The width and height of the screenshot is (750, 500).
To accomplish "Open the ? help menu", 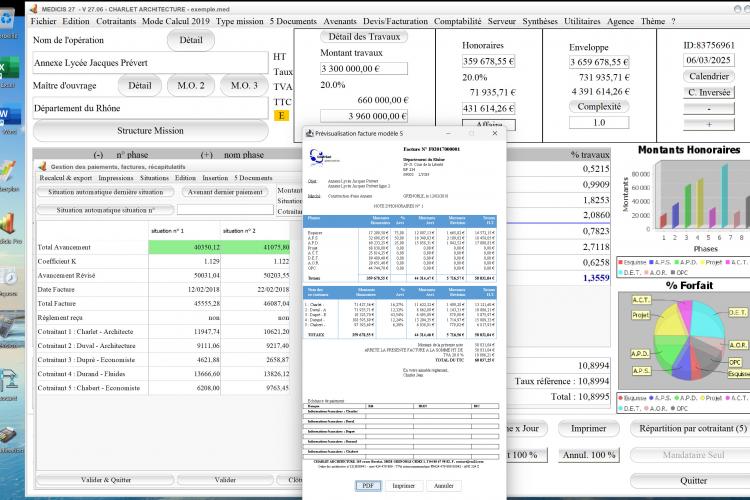I will click(x=673, y=21).
